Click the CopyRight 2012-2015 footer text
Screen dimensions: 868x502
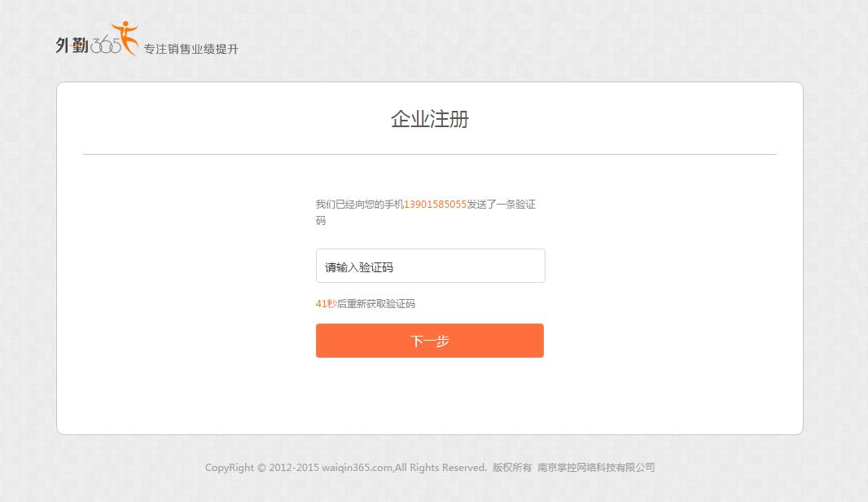[x=262, y=468]
